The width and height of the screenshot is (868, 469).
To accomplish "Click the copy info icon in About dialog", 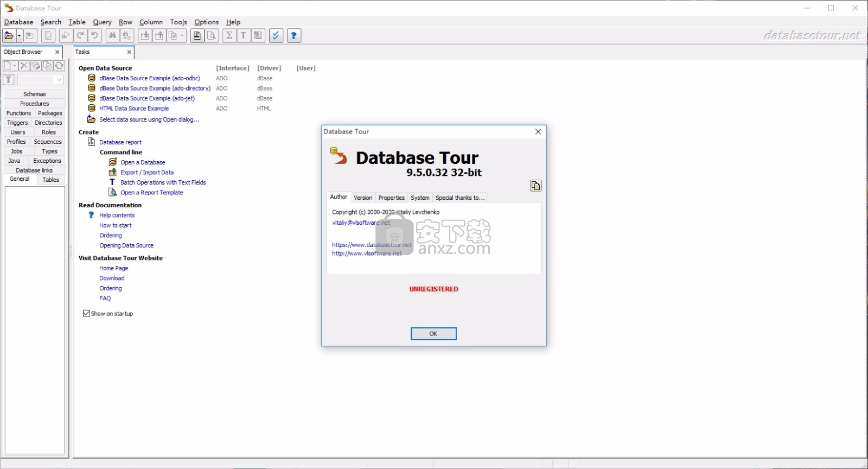I will [535, 186].
